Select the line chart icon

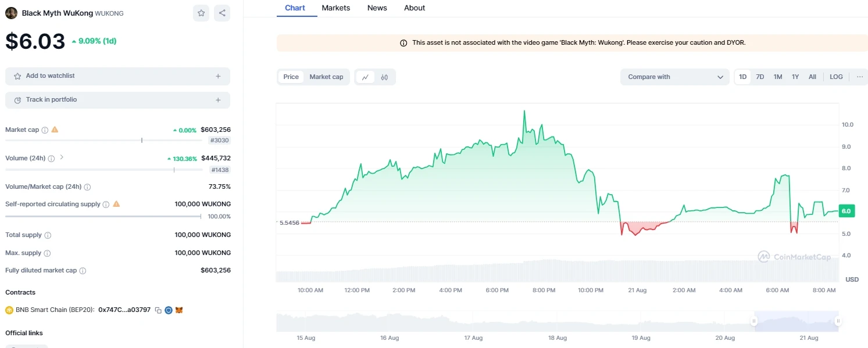365,77
